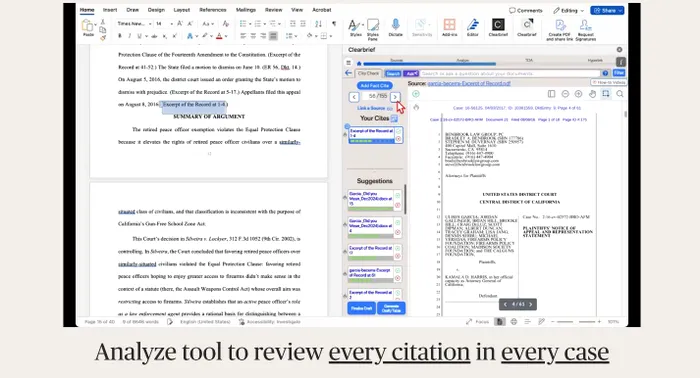Switch to the Insert tab
Screen dimensions: 700x378
click(x=110, y=10)
